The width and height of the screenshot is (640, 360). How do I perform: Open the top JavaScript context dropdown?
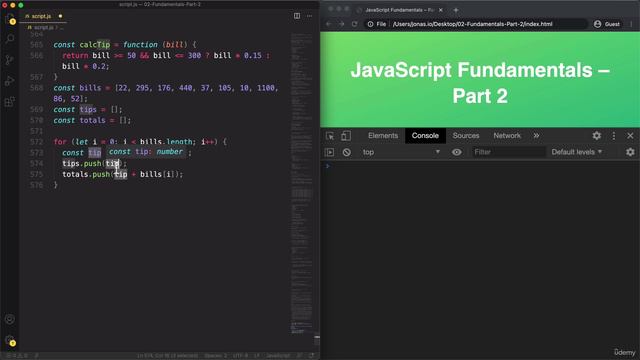(x=401, y=152)
